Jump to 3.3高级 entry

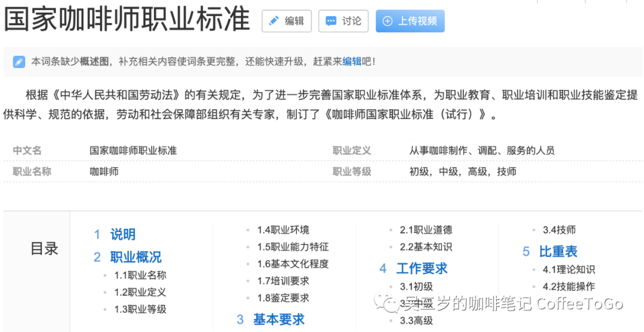click(416, 321)
